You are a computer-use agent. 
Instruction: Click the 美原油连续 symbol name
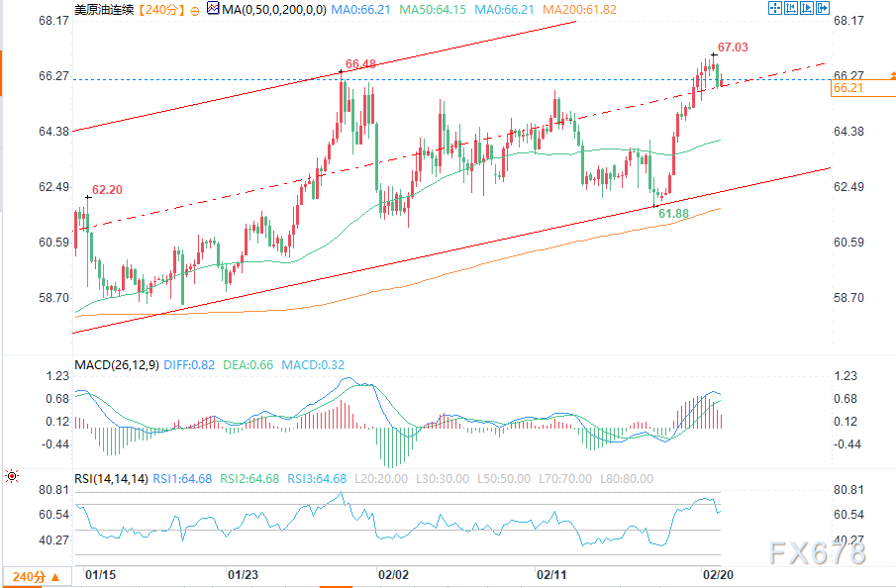(104, 10)
